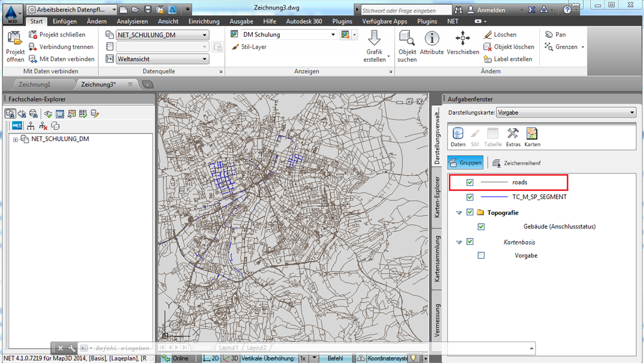Click the binoculars search icon in title bar
This screenshot has width=644, height=364.
click(x=458, y=10)
